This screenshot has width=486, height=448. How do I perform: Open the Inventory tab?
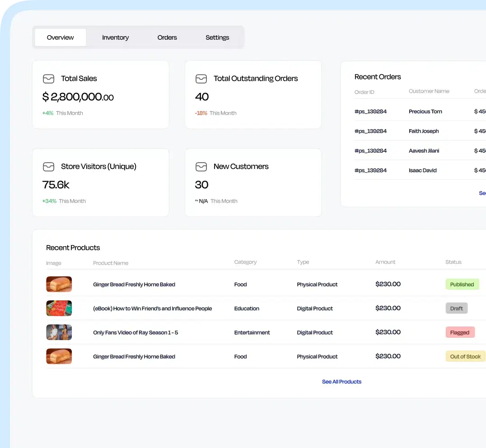[115, 37]
